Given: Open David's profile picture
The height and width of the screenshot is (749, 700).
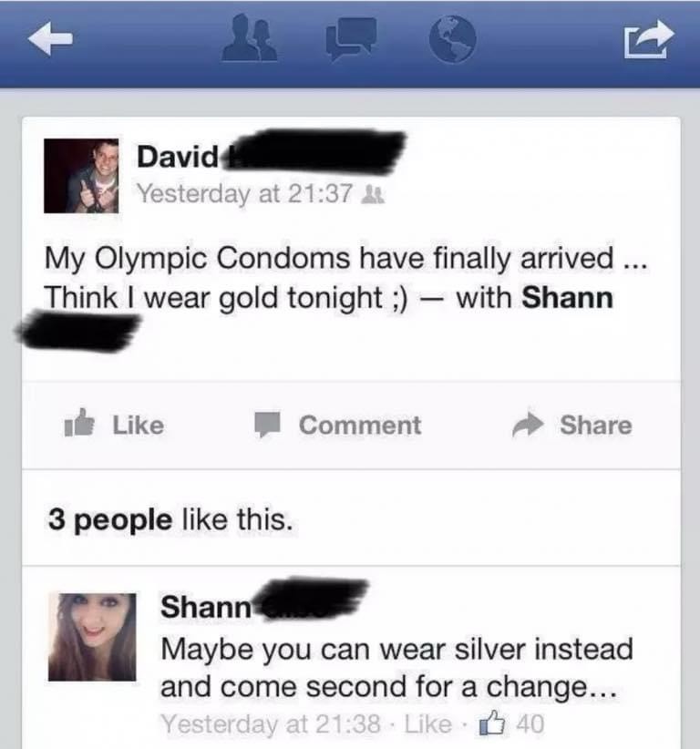Looking at the screenshot, I should 81,176.
